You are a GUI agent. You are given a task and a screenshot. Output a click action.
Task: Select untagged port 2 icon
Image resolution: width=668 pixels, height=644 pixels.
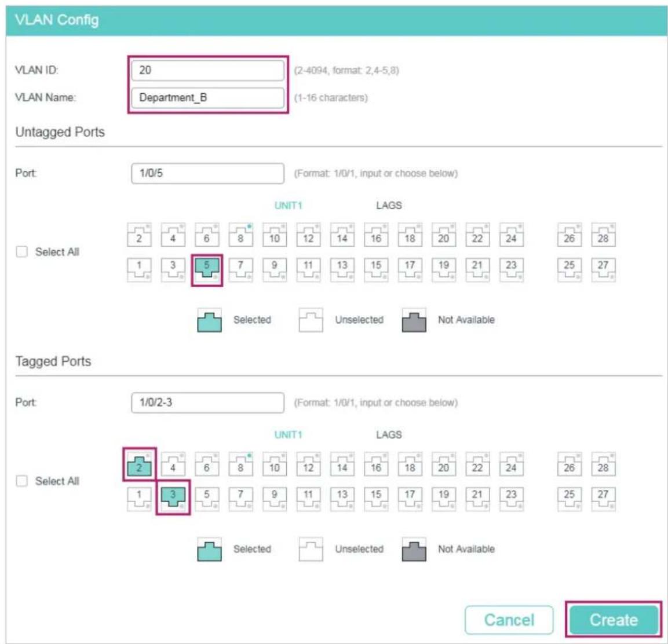pos(139,235)
